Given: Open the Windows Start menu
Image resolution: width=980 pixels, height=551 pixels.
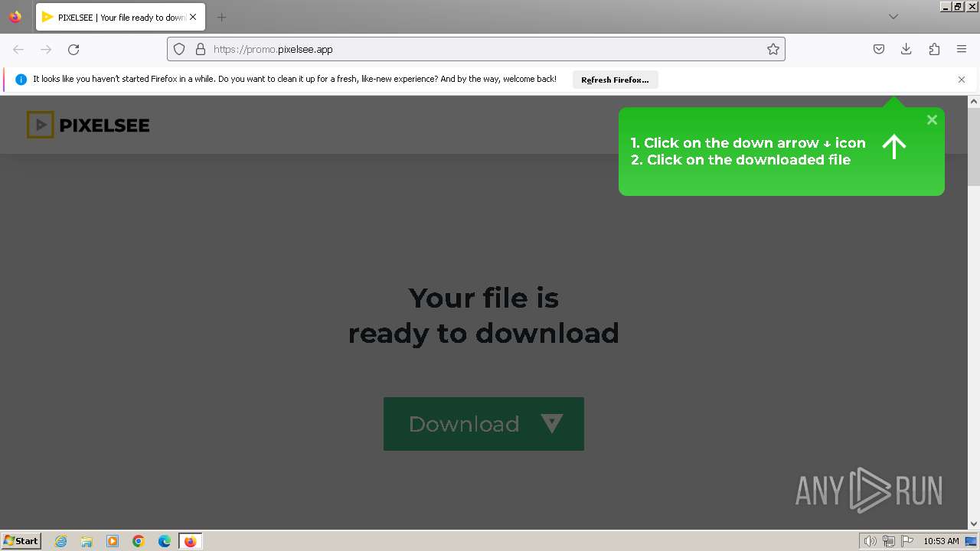Looking at the screenshot, I should pos(21,540).
